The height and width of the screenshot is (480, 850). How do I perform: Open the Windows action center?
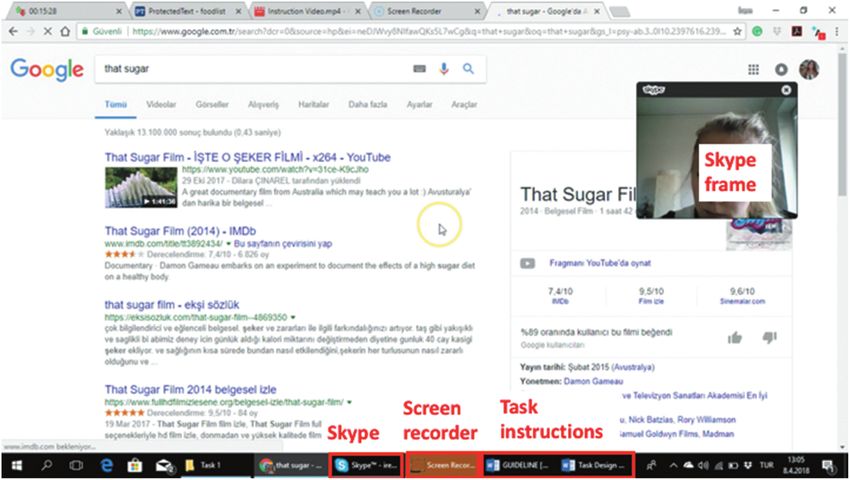pos(828,465)
